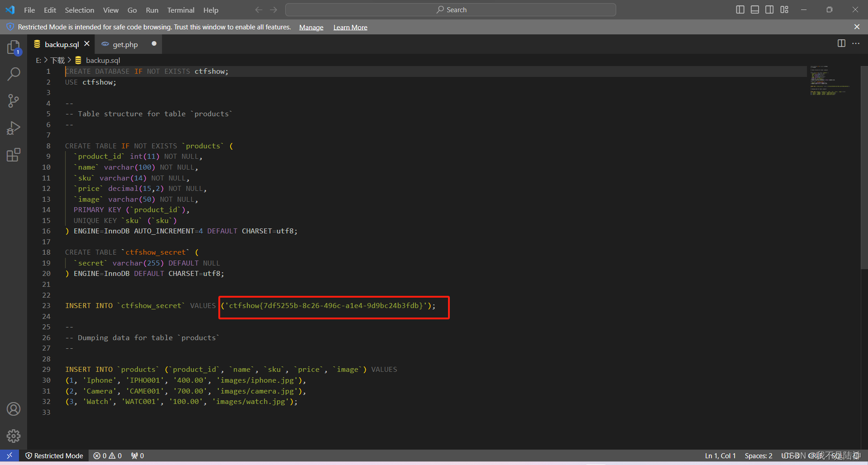The width and height of the screenshot is (868, 465).
Task: Open the View menu
Action: coord(111,10)
